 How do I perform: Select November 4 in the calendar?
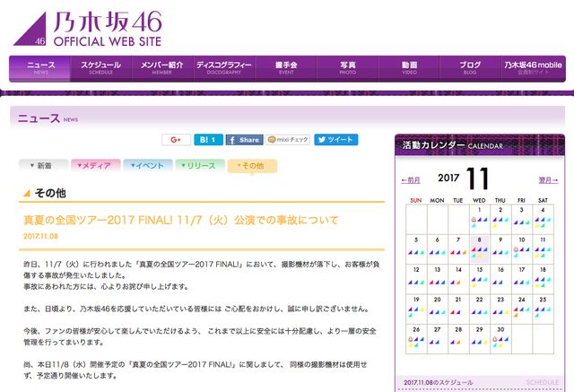click(x=544, y=219)
